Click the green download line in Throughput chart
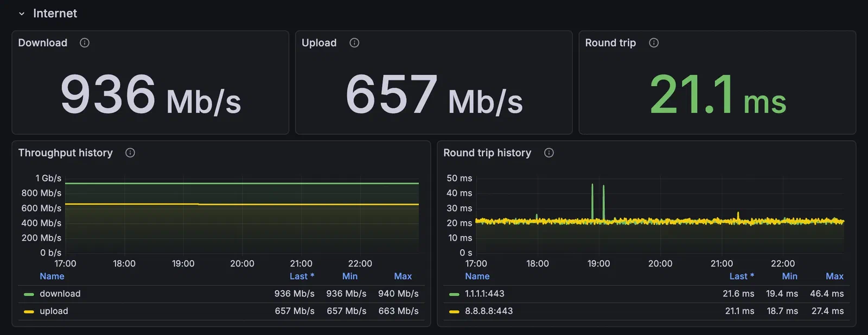The height and width of the screenshot is (335, 868). tap(242, 184)
